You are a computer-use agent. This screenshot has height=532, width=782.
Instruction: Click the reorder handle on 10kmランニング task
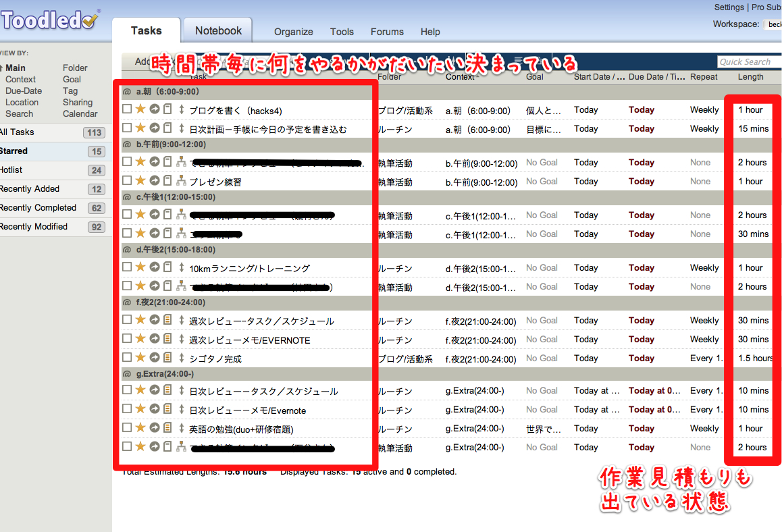181,267
